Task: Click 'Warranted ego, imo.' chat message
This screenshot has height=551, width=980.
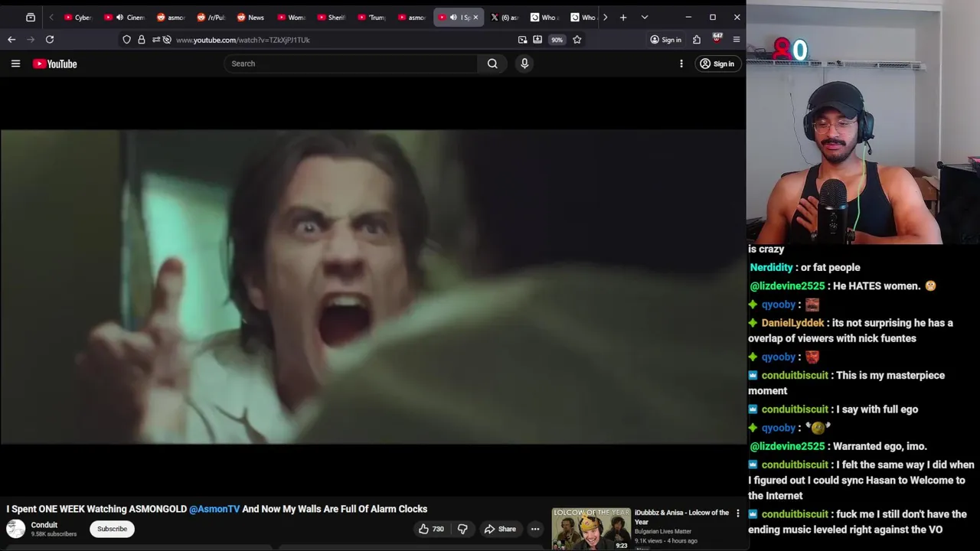Action: 880,446
